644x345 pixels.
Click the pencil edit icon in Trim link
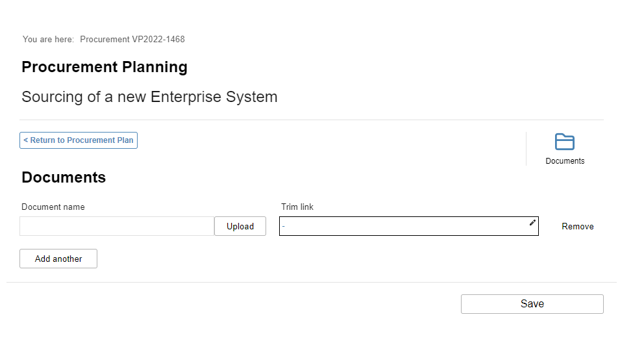[532, 222]
